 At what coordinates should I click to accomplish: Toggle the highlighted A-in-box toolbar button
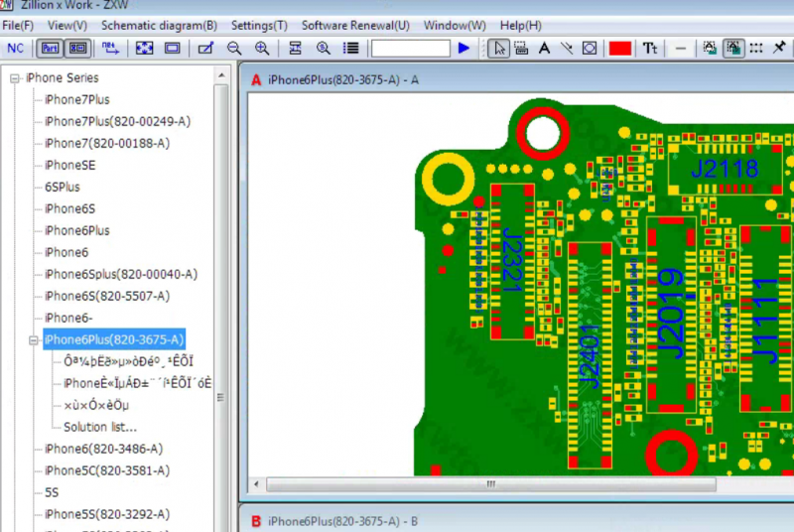pyautogui.click(x=733, y=49)
